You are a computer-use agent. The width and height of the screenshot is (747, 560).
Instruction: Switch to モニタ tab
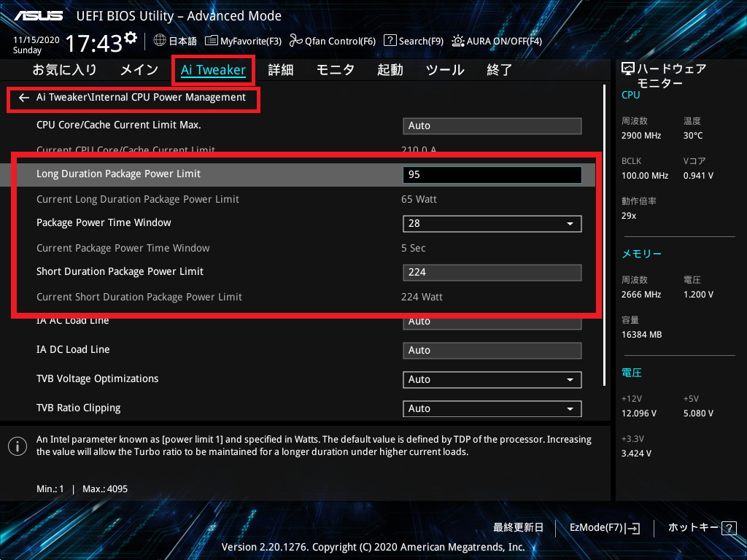click(336, 70)
